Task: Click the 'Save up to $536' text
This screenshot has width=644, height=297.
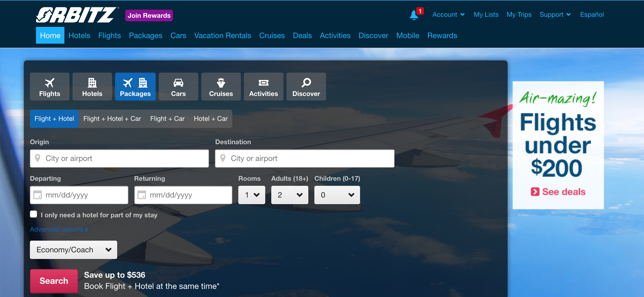Action: 115,275
